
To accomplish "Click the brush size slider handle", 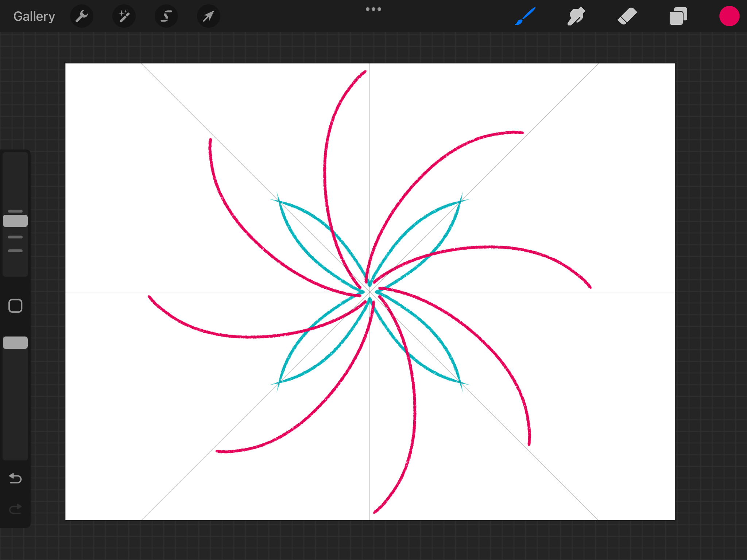I will (15, 221).
